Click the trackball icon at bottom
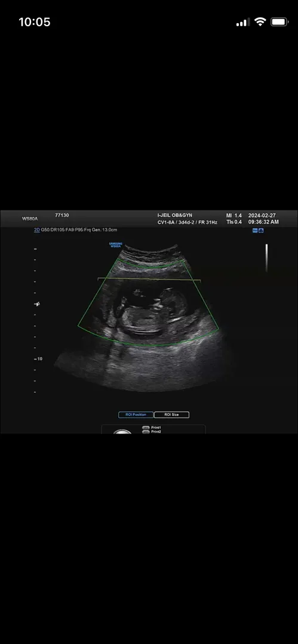298x644 pixels. click(x=122, y=431)
